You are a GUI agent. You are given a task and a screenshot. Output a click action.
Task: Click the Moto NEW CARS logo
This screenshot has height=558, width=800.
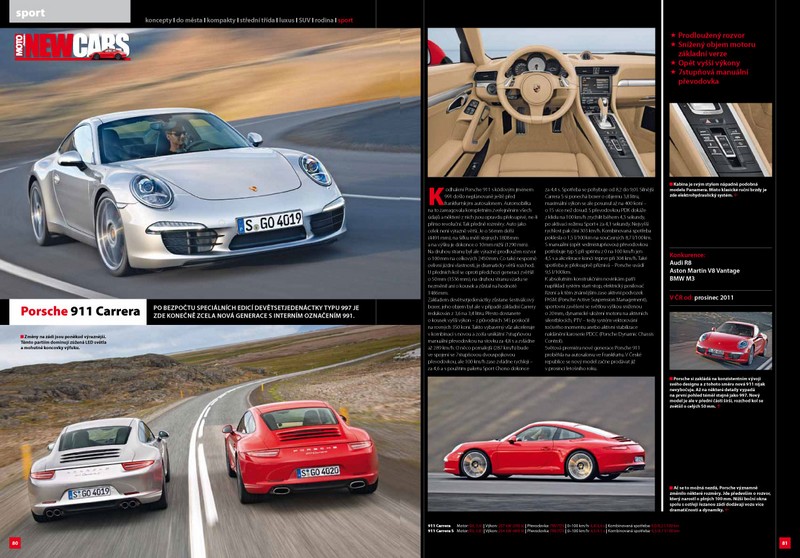(x=72, y=47)
